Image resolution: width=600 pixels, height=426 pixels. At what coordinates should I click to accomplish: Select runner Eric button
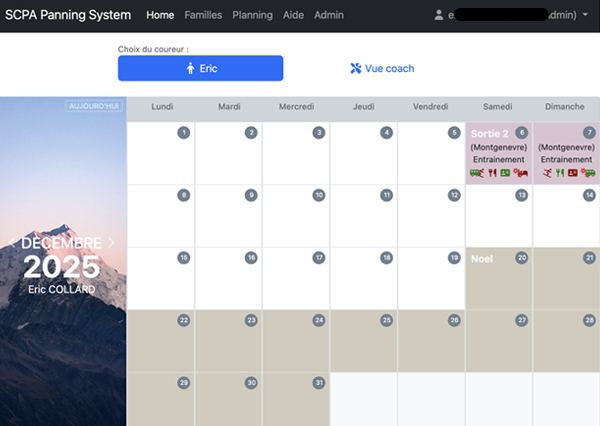pyautogui.click(x=200, y=68)
